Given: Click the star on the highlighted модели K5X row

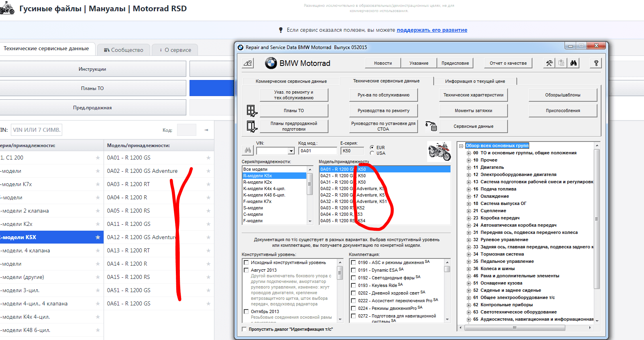Looking at the screenshot, I should (98, 237).
